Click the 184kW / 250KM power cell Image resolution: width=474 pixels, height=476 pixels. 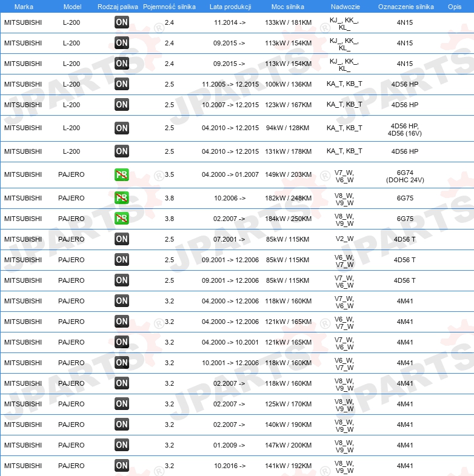point(288,219)
